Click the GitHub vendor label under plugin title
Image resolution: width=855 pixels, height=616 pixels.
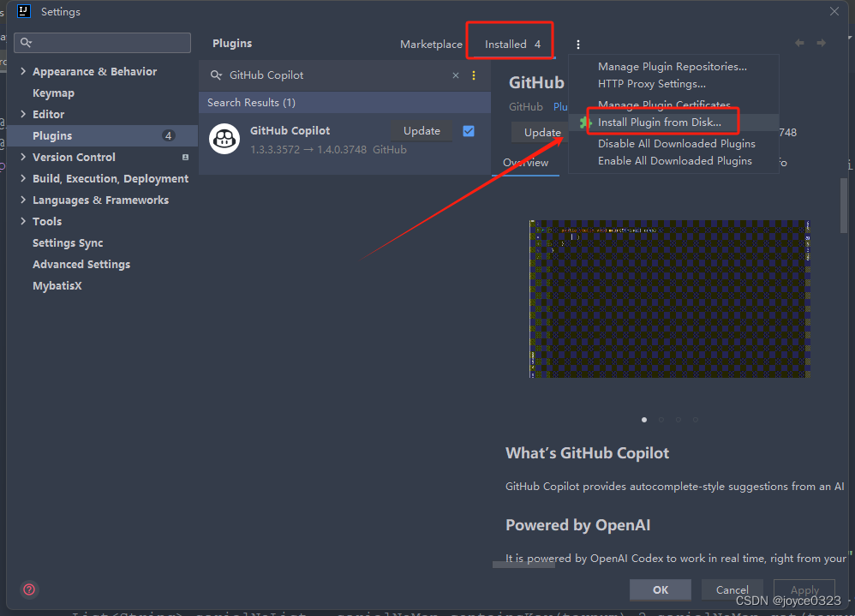pyautogui.click(x=526, y=107)
